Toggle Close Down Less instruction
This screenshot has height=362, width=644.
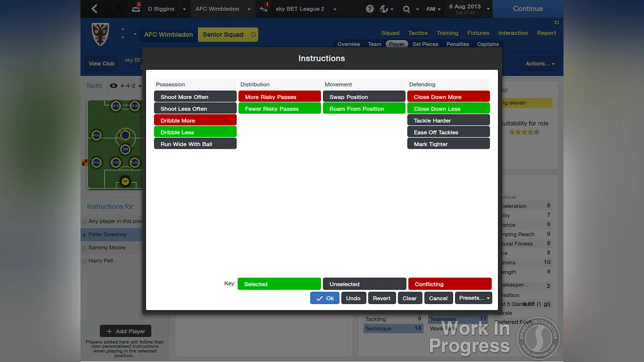tap(449, 108)
